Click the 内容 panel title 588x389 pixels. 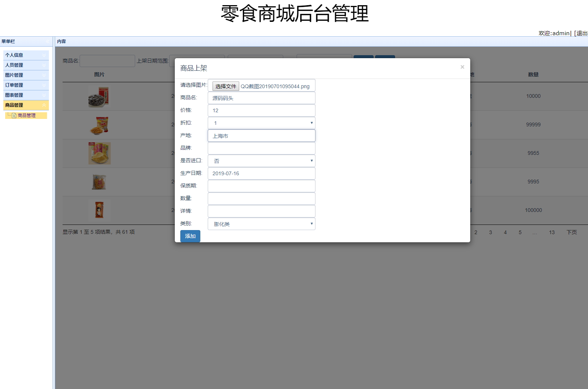61,41
